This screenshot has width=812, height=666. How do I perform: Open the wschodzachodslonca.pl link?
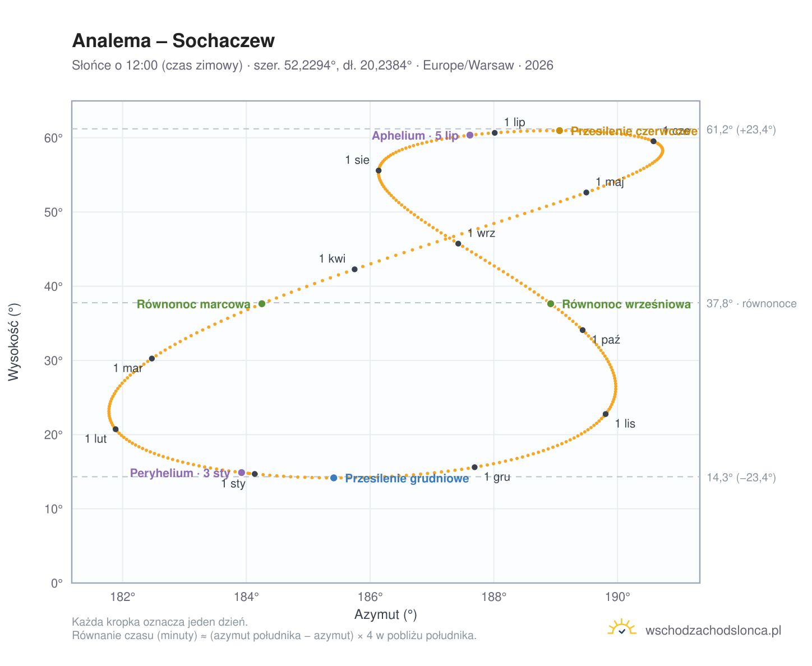[x=713, y=630]
